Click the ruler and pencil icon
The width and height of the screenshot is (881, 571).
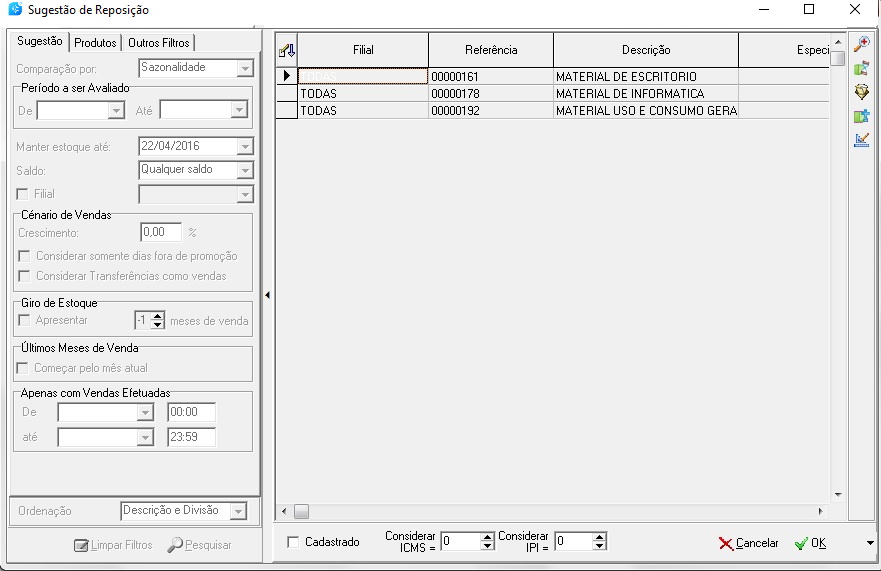point(861,140)
